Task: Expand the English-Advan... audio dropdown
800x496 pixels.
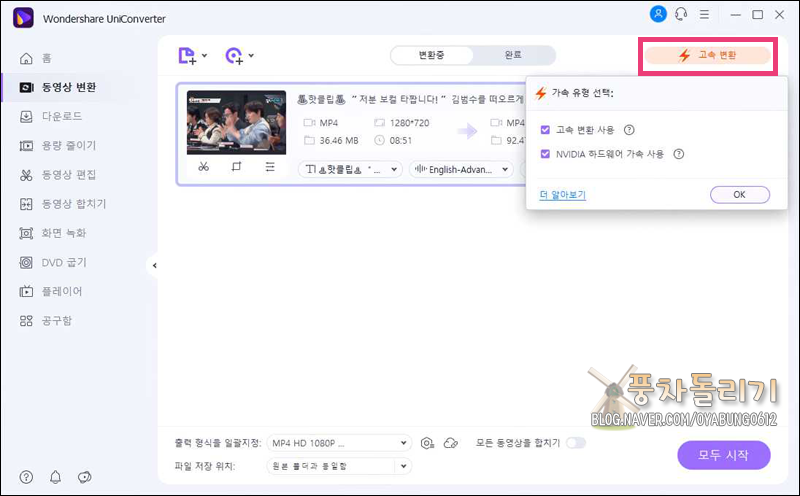Action: point(461,169)
